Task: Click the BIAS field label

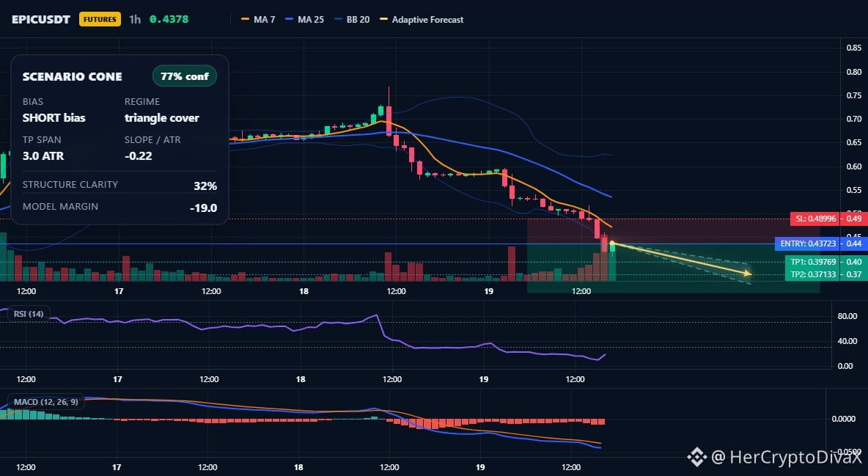Action: click(33, 101)
